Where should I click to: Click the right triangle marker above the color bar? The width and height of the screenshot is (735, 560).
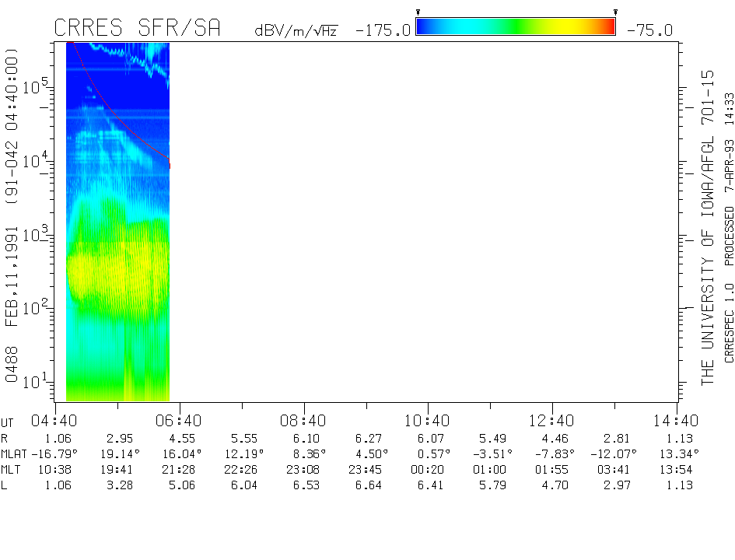click(615, 12)
